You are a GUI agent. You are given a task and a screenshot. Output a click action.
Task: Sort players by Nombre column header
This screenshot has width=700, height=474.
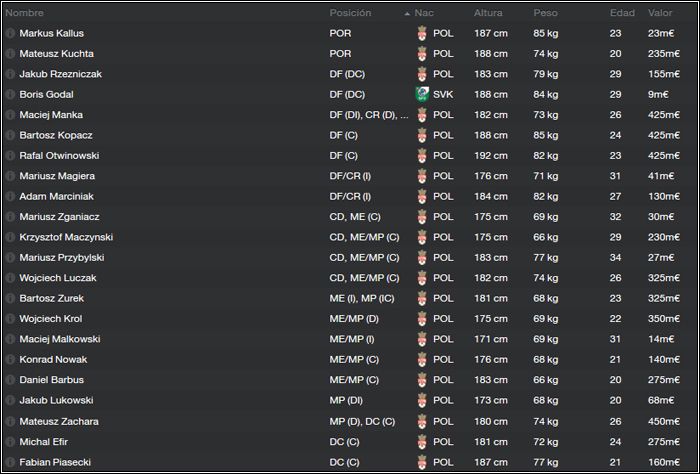25,13
